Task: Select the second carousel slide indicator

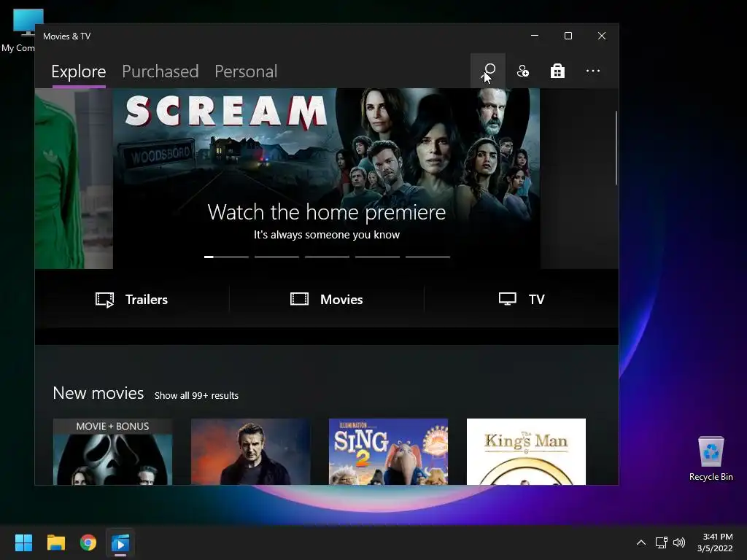Action: click(x=276, y=257)
